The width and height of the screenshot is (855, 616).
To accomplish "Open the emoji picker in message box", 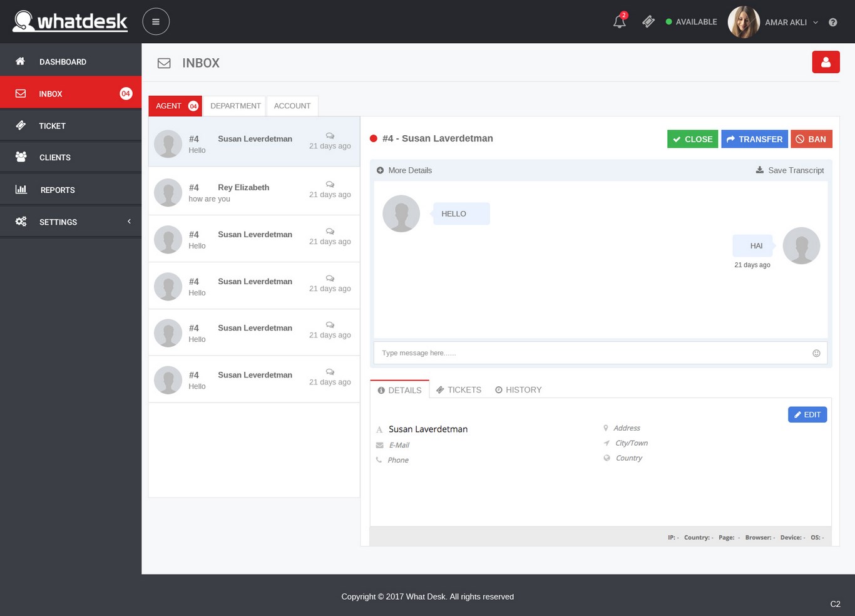I will coord(816,353).
